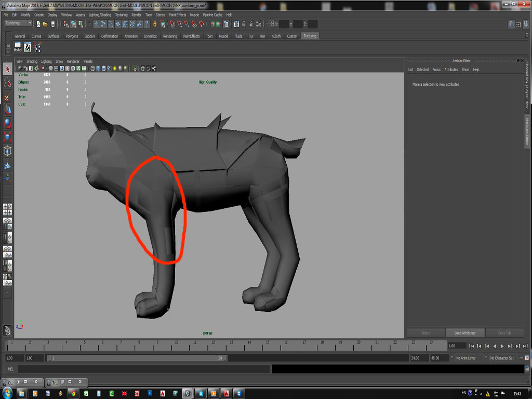Select the Show Manipulator tool
532x399 pixels.
pos(7,178)
